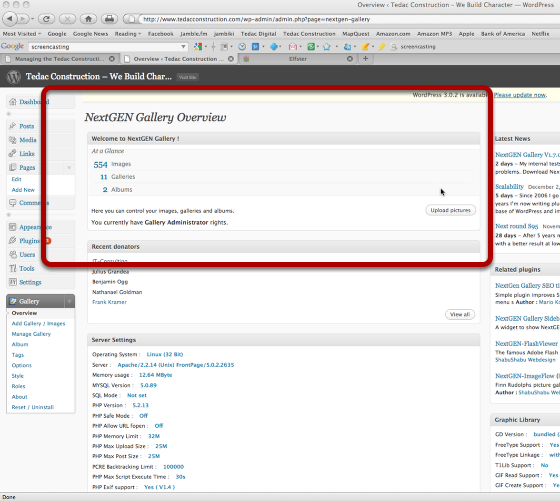The height and width of the screenshot is (501, 560).
Task: Click the Print page icon
Action: tap(109, 19)
